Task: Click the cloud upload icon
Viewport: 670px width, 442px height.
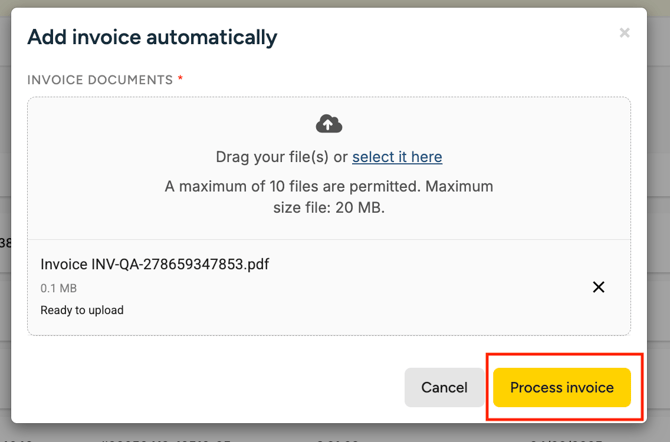Action: (329, 124)
